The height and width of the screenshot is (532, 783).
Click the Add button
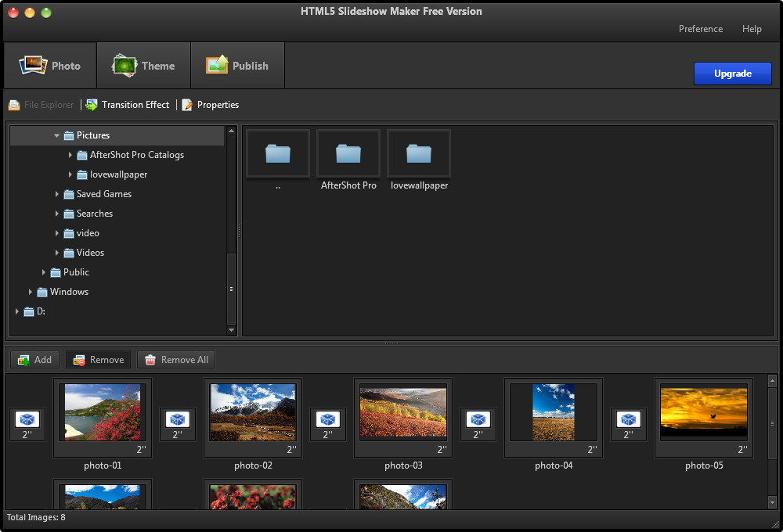point(34,360)
